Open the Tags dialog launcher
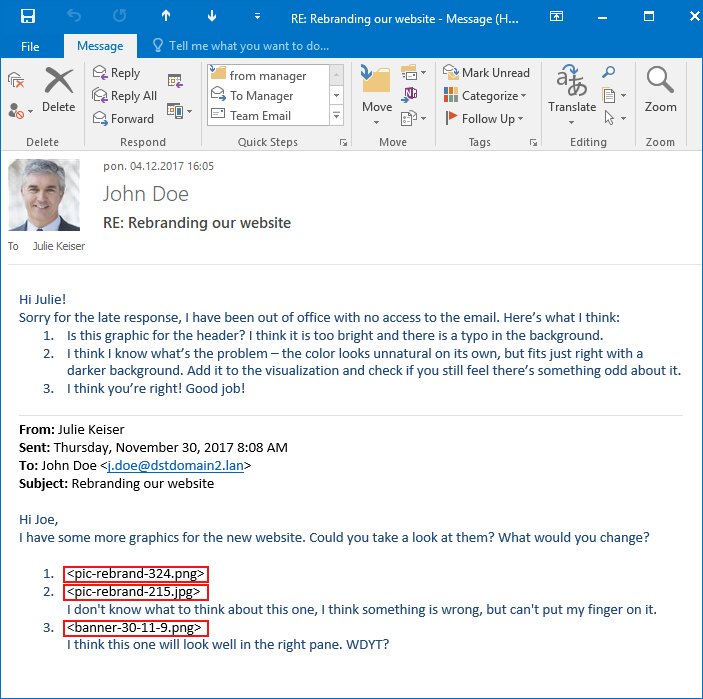This screenshot has width=703, height=699. [534, 143]
